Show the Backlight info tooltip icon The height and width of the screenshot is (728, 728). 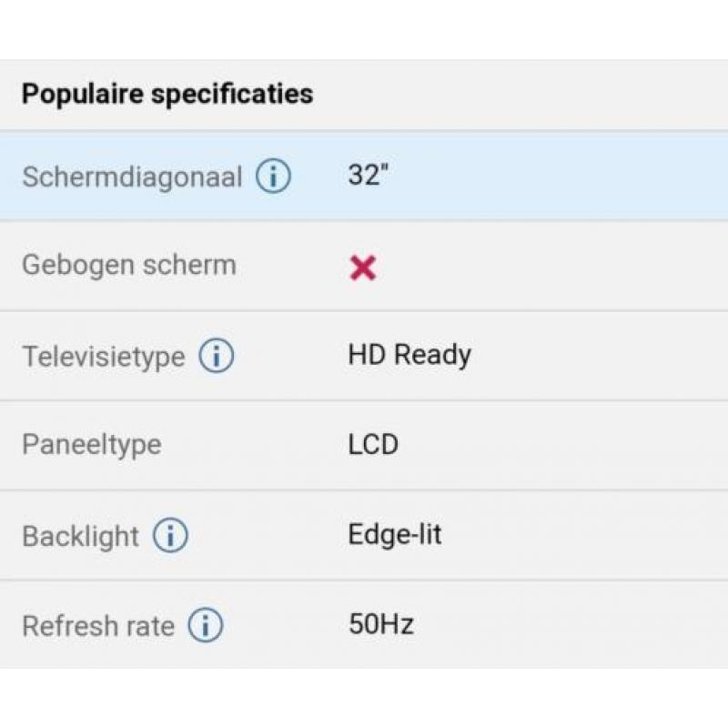[170, 535]
